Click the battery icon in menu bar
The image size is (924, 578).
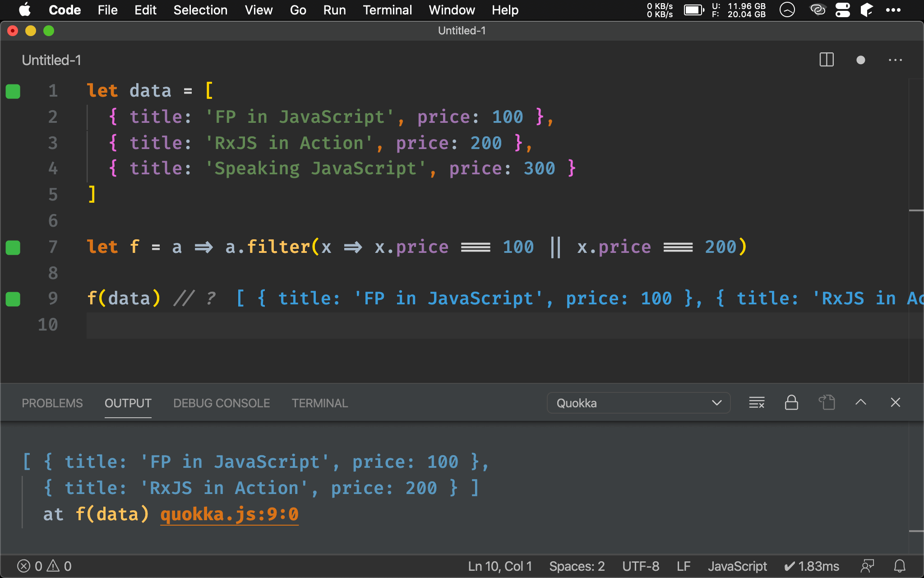694,10
